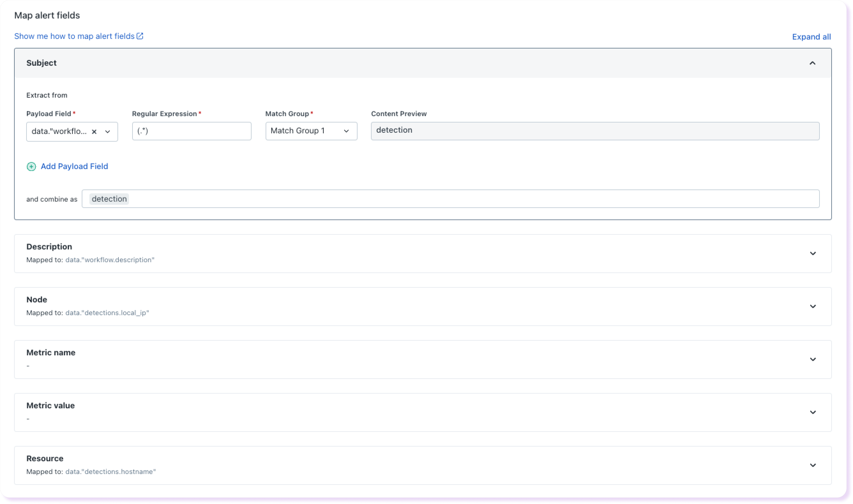Image resolution: width=853 pixels, height=504 pixels.
Task: Open Show me how to map alert fields
Action: click(74, 36)
